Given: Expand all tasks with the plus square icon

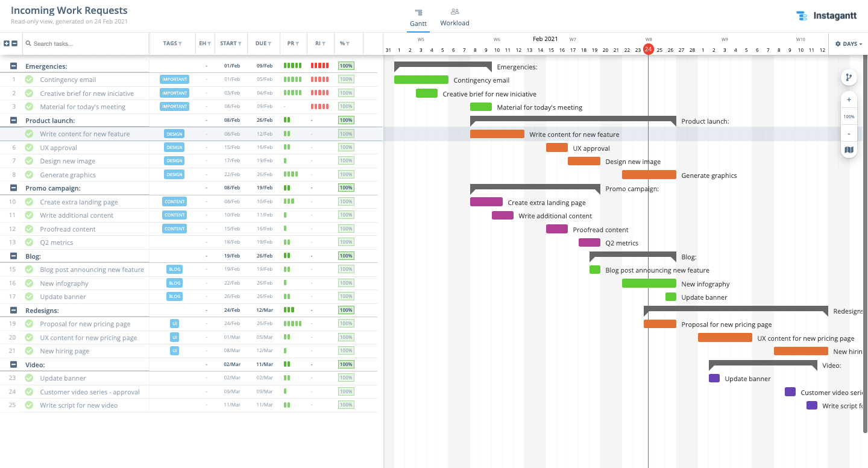Looking at the screenshot, I should (x=6, y=43).
